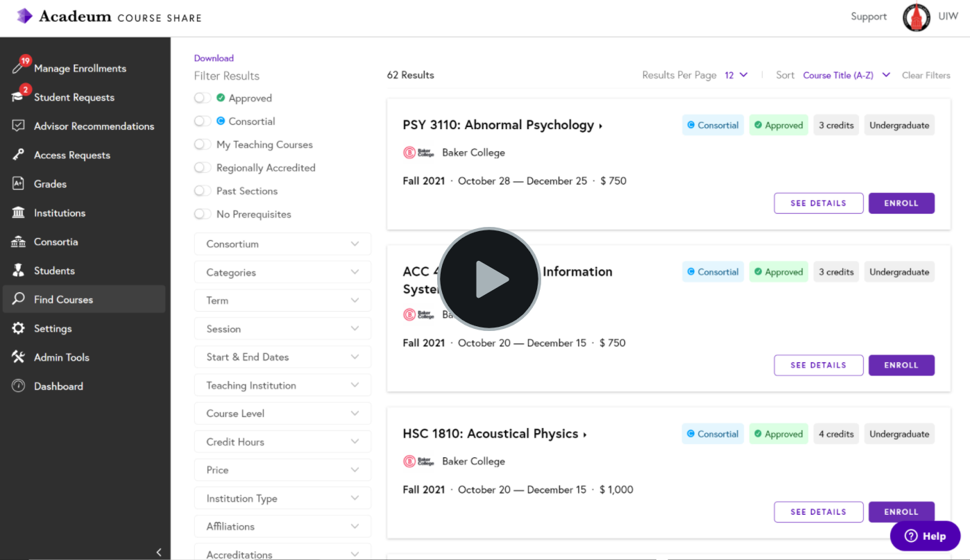Enable the Regionally Accredited filter toggle
Screen dimensions: 970x560
[x=203, y=168]
